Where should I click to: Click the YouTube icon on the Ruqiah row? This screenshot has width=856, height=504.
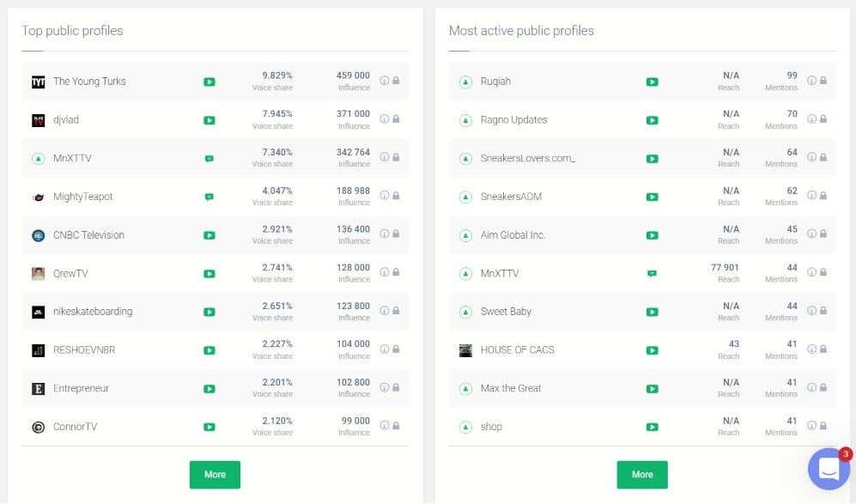coord(652,82)
